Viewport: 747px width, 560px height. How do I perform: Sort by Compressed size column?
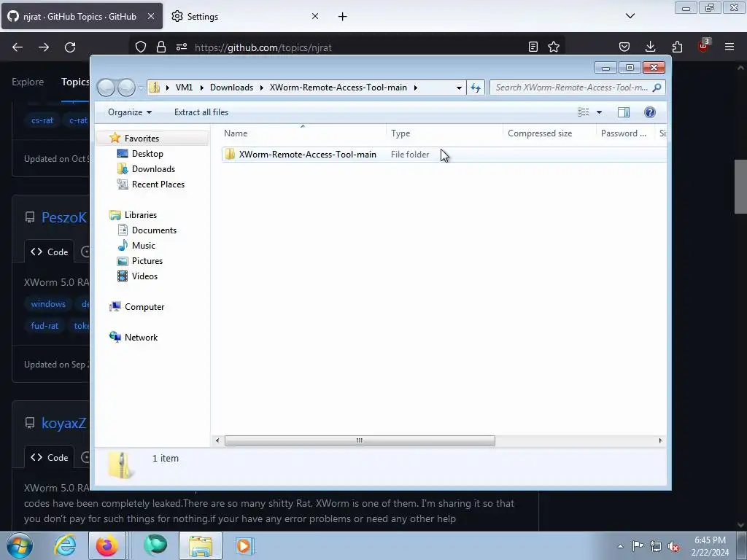[x=549, y=133]
